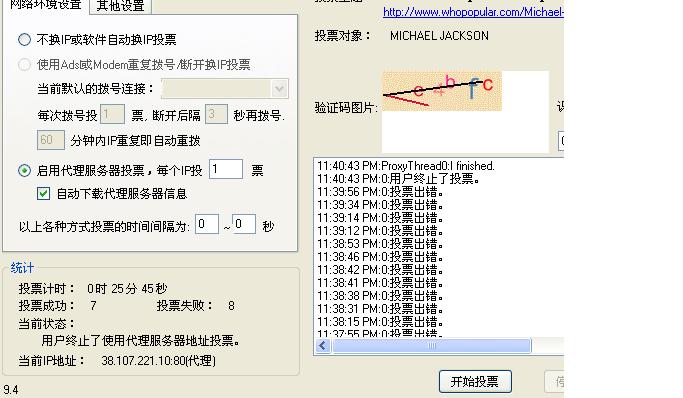Open the whopopular.com Michael link
The image size is (683, 398).
coord(473,12)
